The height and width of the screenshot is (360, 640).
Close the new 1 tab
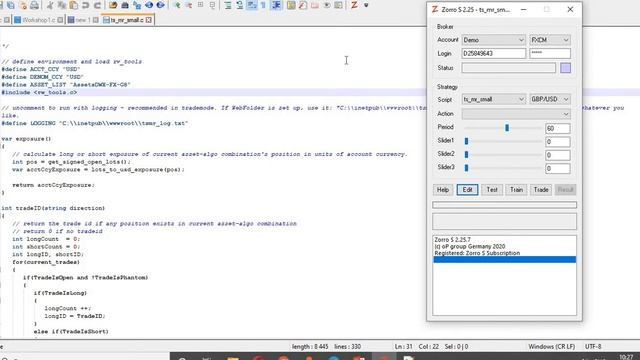click(x=96, y=20)
